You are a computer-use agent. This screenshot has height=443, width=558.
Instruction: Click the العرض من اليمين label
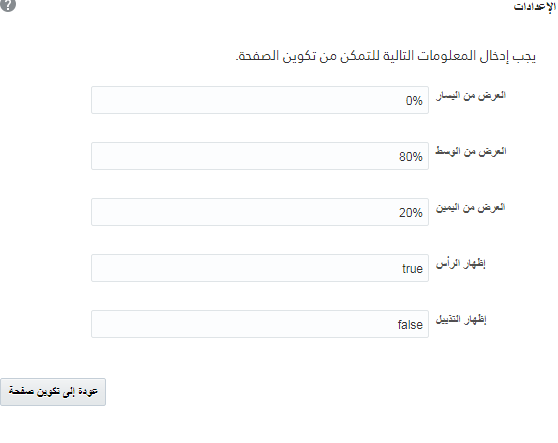pyautogui.click(x=471, y=207)
